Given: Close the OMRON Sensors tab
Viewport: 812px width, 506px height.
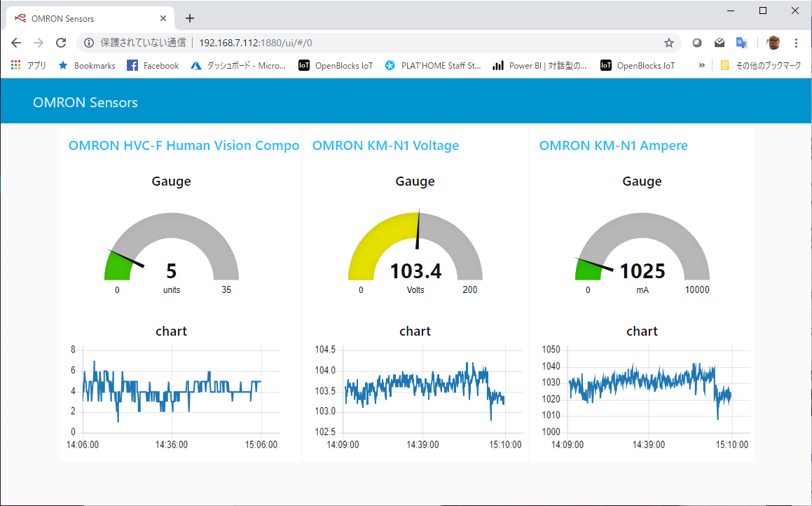Looking at the screenshot, I should [x=163, y=19].
